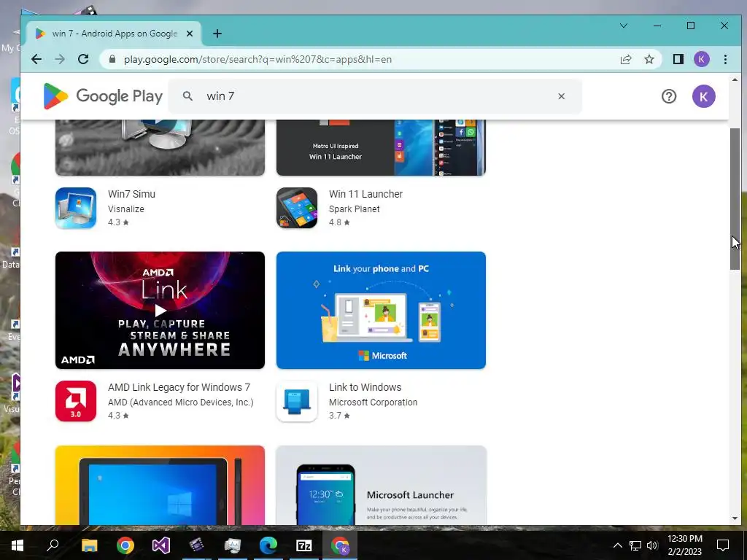This screenshot has width=747, height=560.
Task: Open the Win7 Simu app title
Action: 131,194
